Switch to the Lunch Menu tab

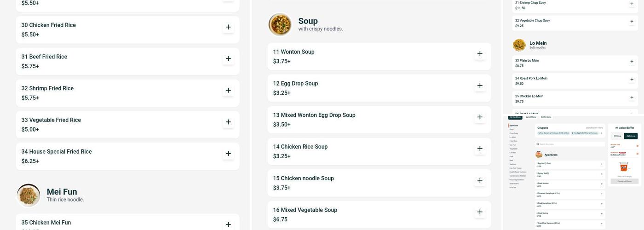(530, 117)
